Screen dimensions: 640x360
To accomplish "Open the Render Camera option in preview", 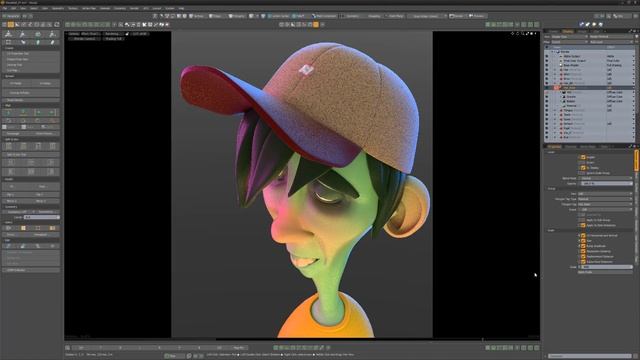I will (x=85, y=39).
